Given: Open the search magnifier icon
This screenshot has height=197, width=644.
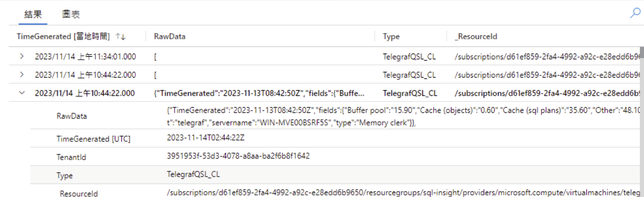Looking at the screenshot, I should click(x=635, y=14).
